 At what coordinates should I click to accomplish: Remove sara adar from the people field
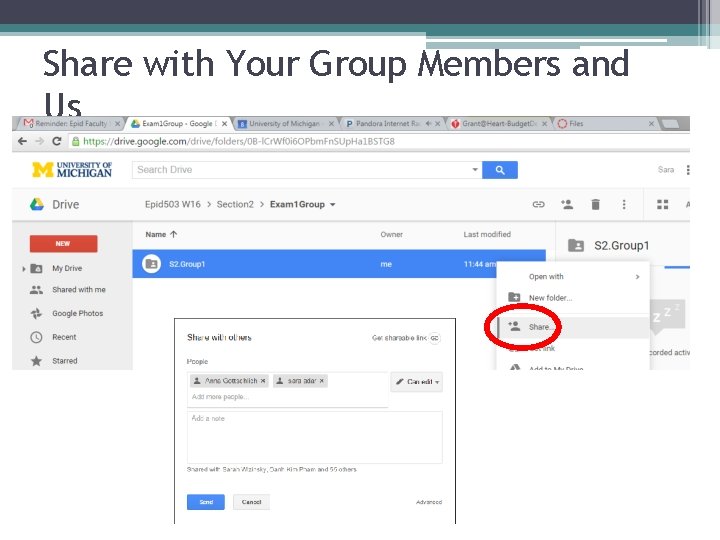(x=321, y=381)
